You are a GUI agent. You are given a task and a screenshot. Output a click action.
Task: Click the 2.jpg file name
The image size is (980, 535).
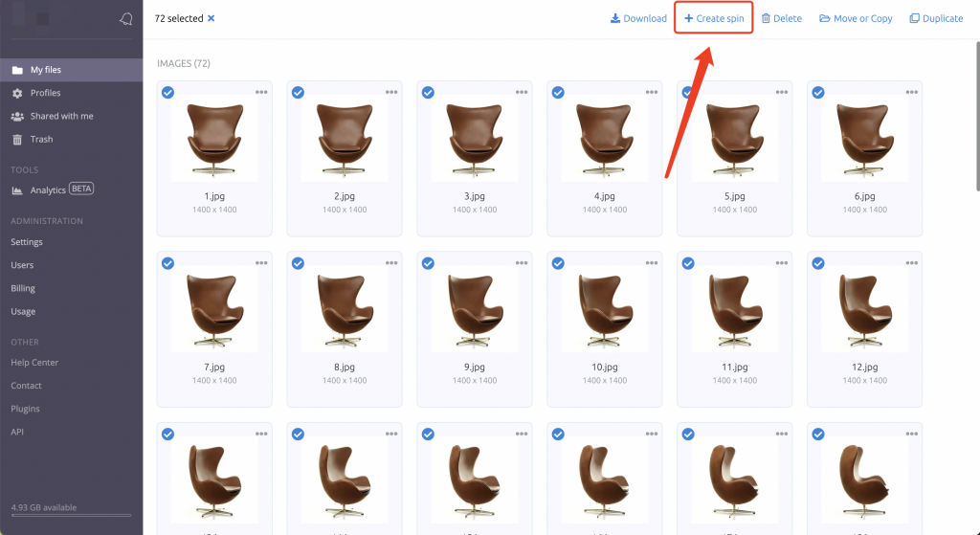345,196
